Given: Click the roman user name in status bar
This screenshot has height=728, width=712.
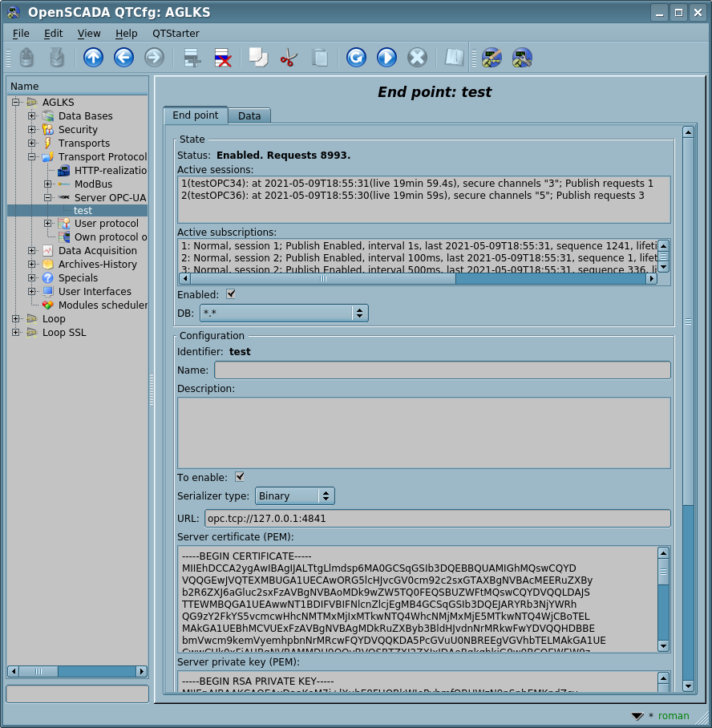Looking at the screenshot, I should (674, 716).
